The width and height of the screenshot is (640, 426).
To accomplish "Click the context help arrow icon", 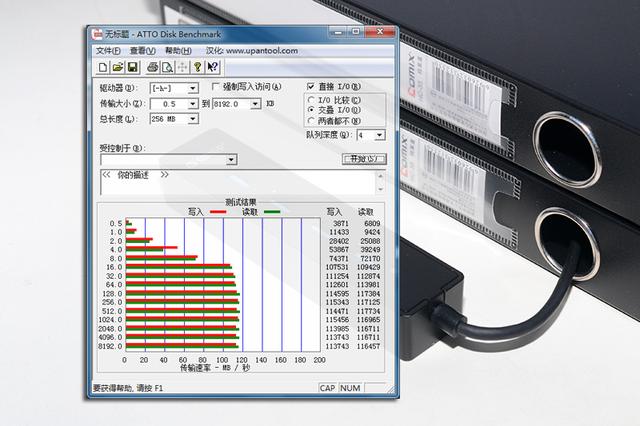I will click(212, 67).
